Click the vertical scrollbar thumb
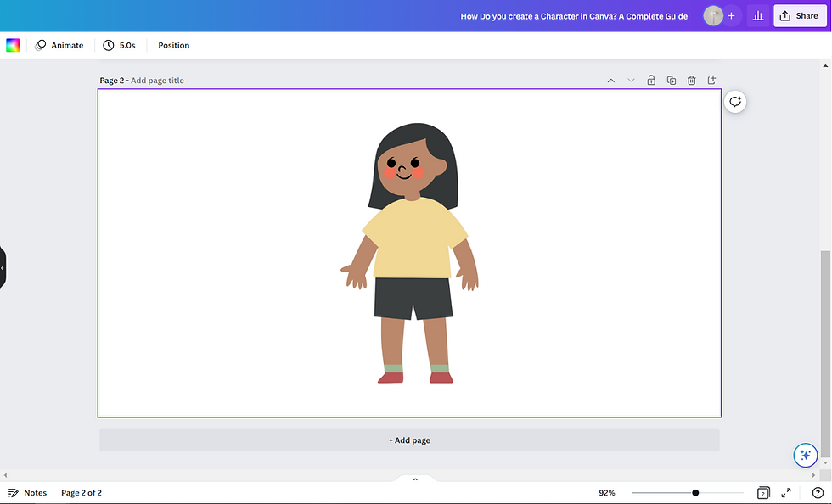 [x=825, y=354]
